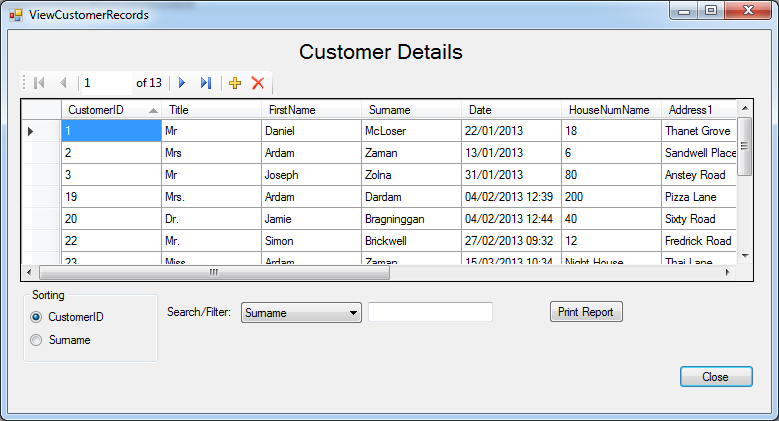Delete record with the red X icon
Image resolution: width=779 pixels, height=421 pixels.
(258, 83)
